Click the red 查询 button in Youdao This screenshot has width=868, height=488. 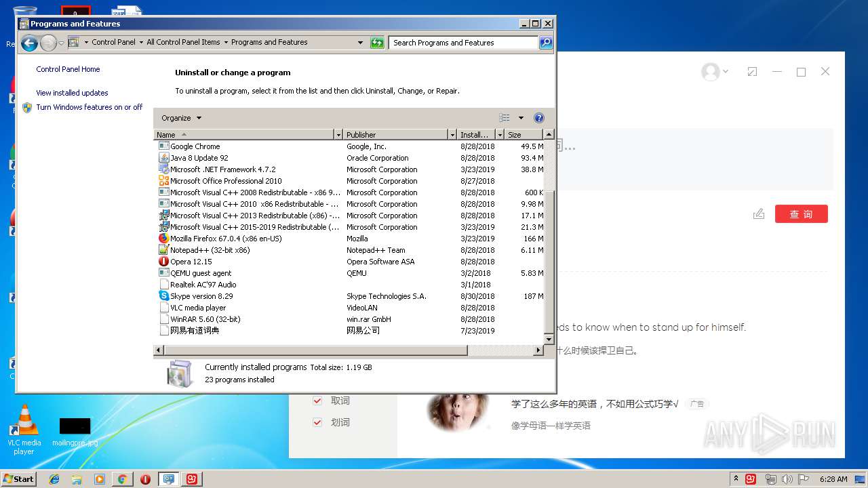coord(802,214)
